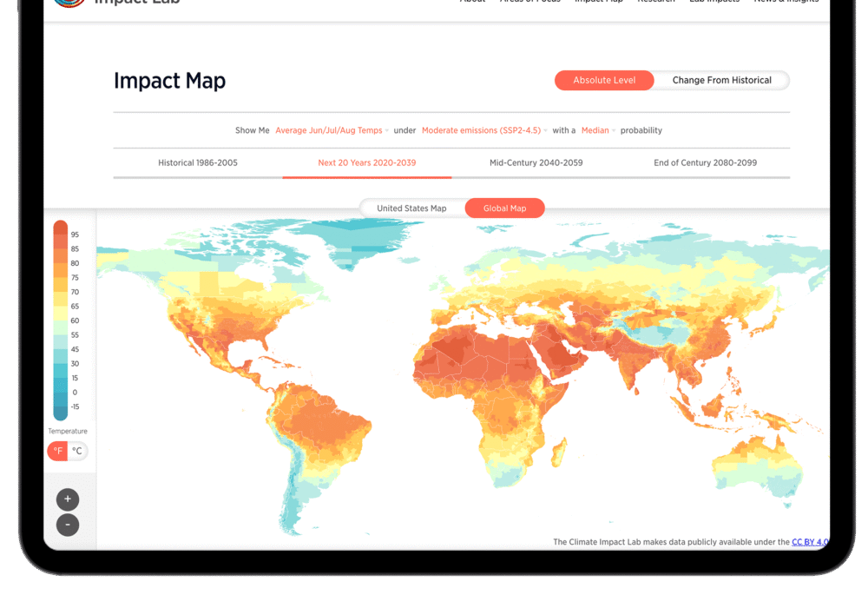The width and height of the screenshot is (868, 608).
Task: Open the End of Century 2080-2099 tab
Action: coord(705,162)
